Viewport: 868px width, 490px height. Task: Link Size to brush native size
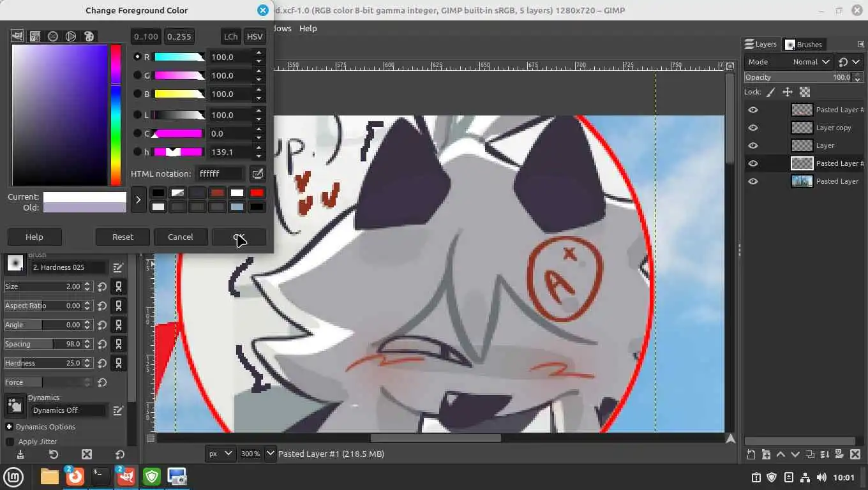118,286
